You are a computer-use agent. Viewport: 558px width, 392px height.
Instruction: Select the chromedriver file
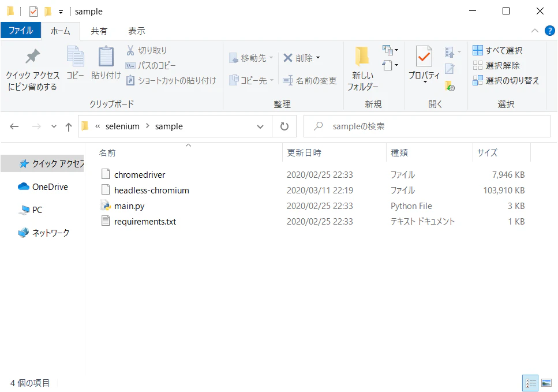coord(140,175)
